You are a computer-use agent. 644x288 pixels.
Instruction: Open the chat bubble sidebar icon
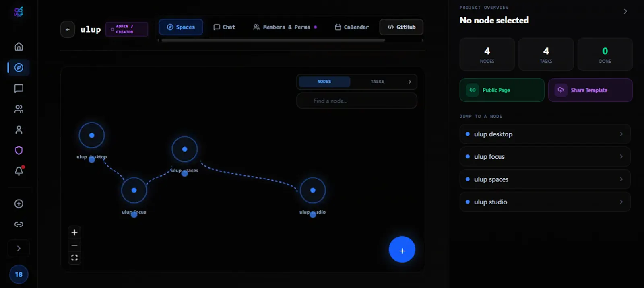coord(19,88)
